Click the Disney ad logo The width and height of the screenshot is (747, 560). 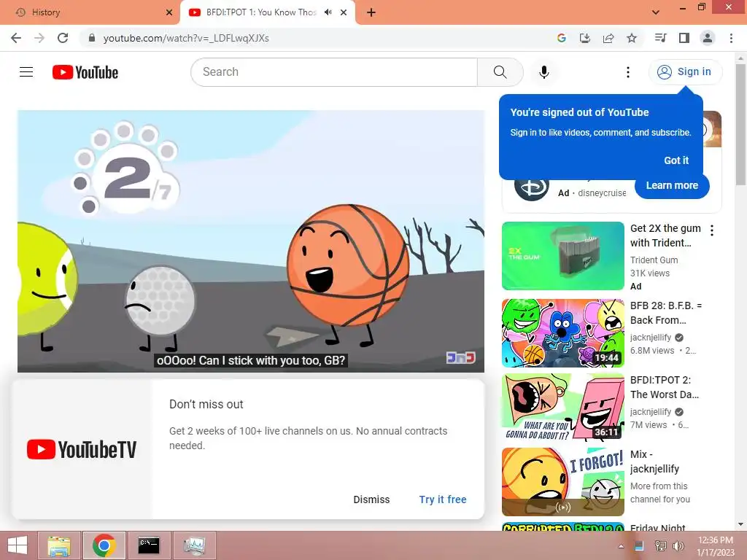(532, 187)
